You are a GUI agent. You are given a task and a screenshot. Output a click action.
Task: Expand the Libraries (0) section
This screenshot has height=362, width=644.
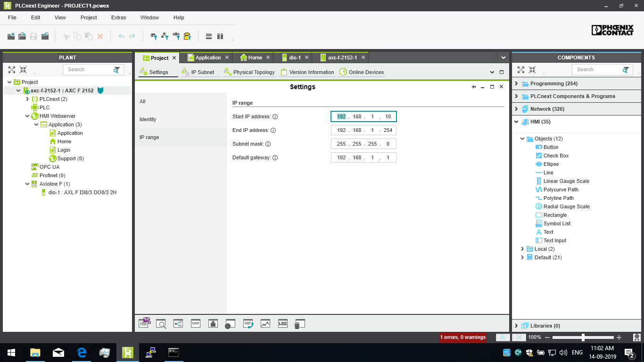tap(517, 326)
